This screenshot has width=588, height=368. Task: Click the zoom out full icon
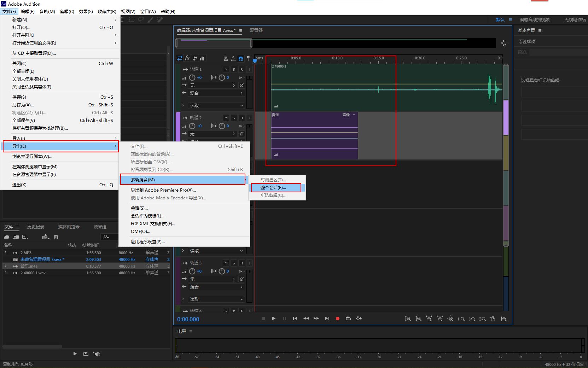pos(450,319)
